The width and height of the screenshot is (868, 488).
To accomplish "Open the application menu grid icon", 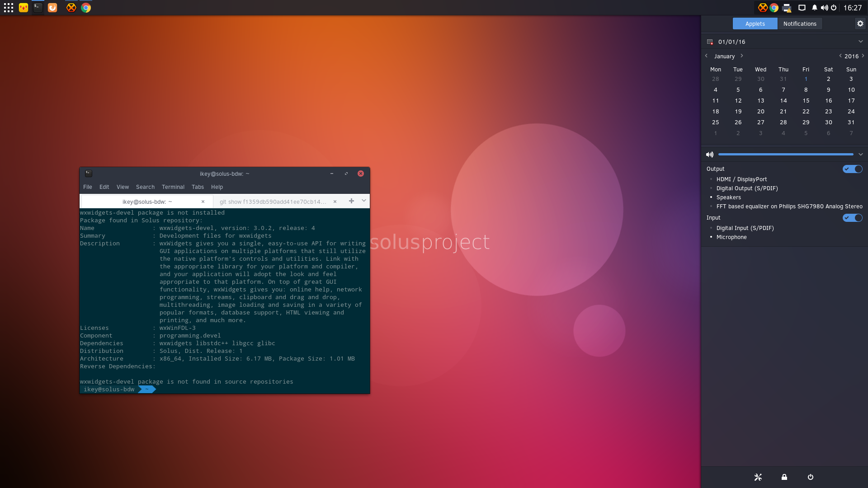I will click(x=9, y=8).
